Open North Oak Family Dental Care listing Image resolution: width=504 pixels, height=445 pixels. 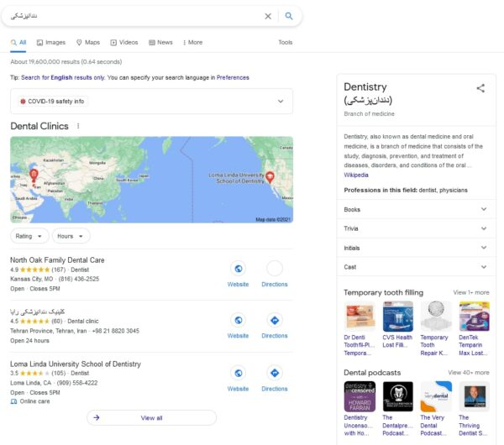tap(57, 260)
